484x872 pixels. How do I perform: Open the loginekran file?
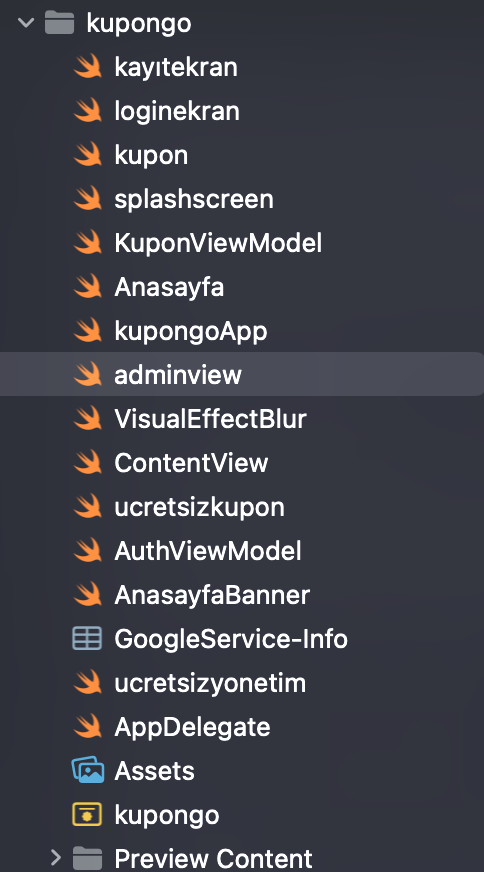click(177, 111)
